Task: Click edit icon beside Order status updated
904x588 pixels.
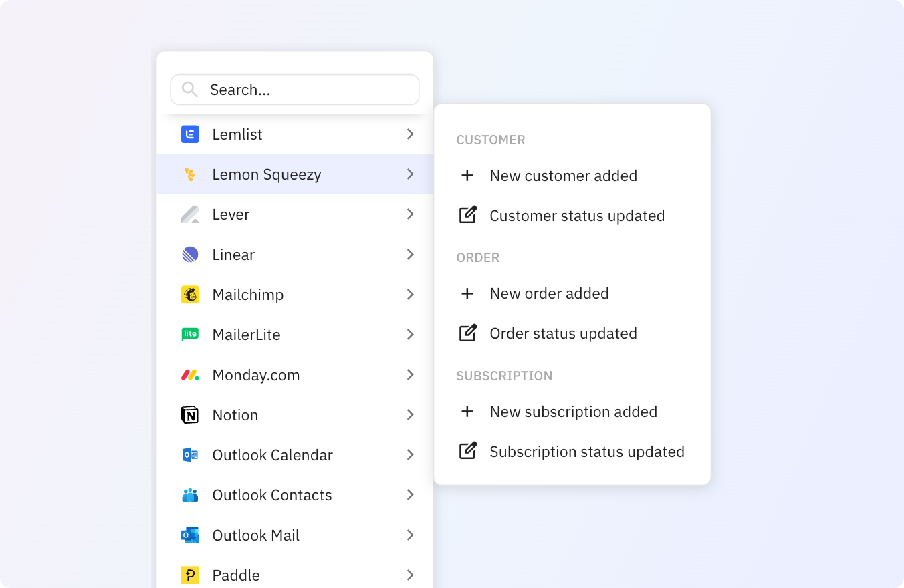Action: point(468,333)
